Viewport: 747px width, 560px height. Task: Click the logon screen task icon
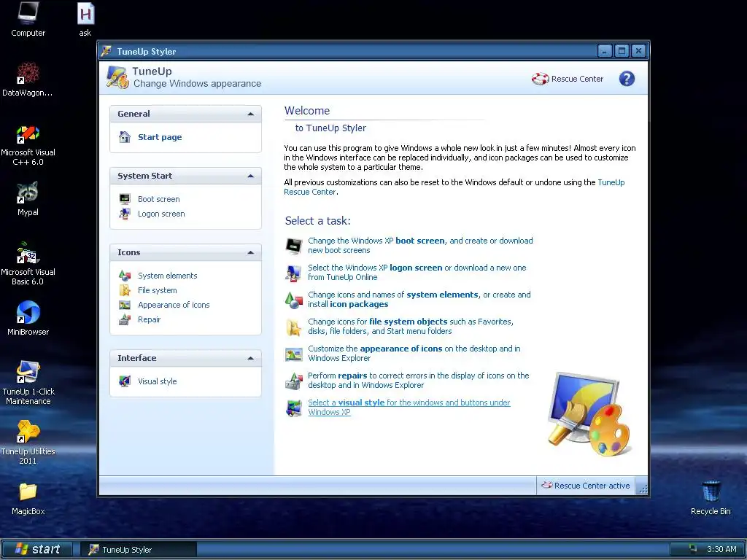294,273
